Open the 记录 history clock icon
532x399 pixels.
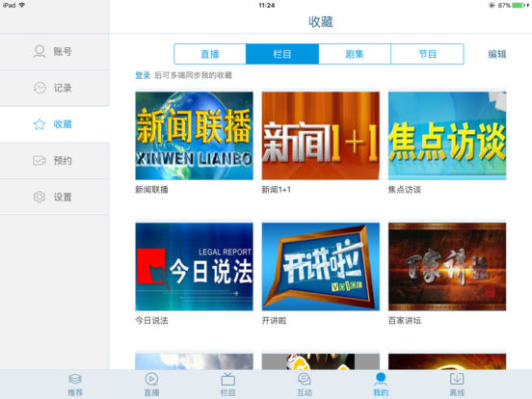coord(40,88)
